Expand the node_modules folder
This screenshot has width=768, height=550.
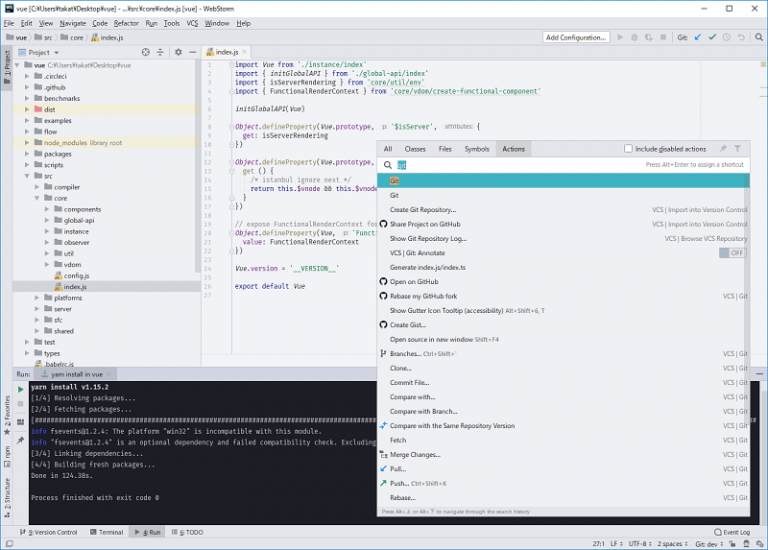[x=27, y=143]
